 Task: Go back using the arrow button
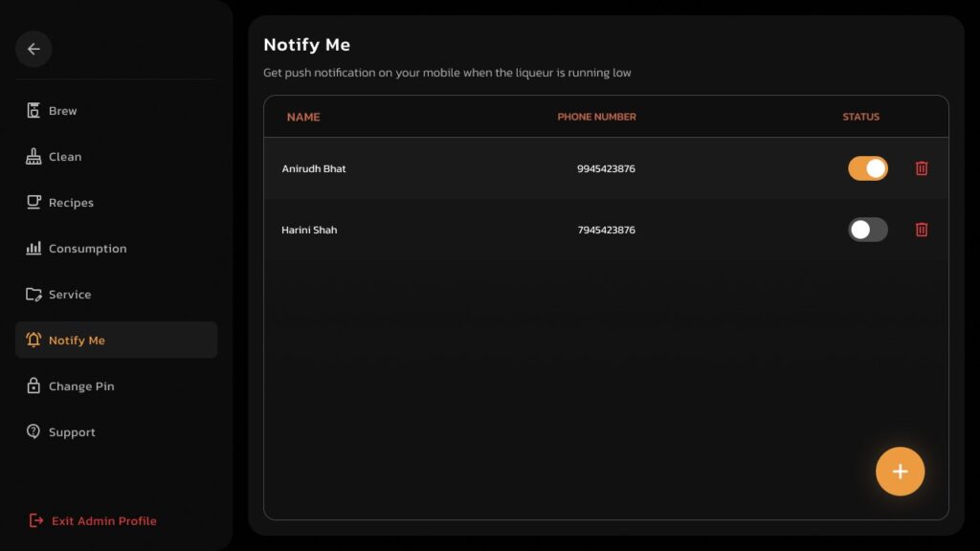click(x=33, y=49)
